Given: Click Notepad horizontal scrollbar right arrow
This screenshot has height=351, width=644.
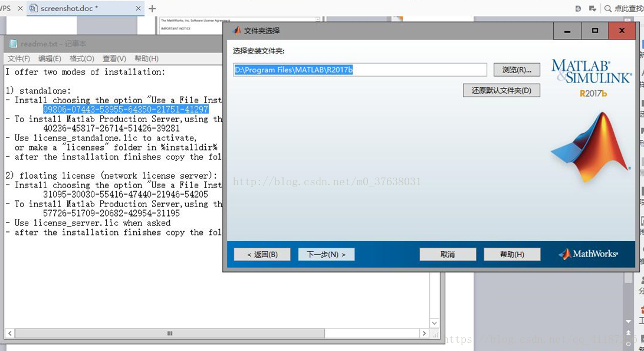Looking at the screenshot, I should (x=425, y=333).
